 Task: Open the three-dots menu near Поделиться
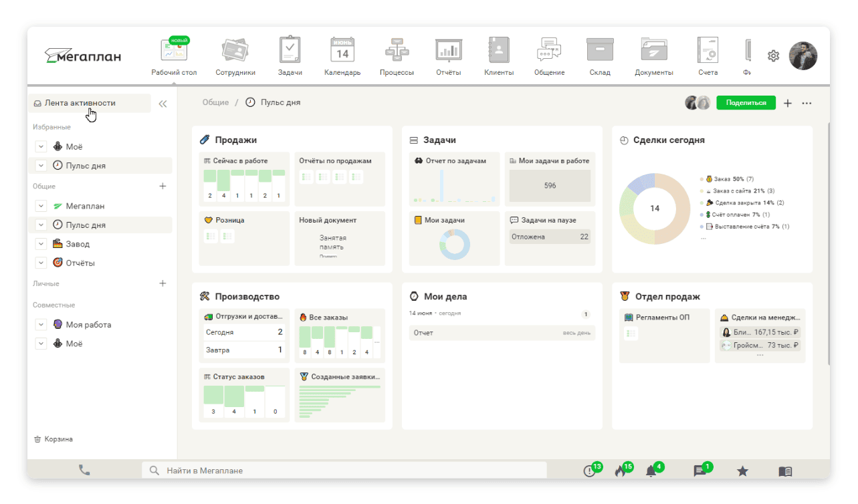(x=807, y=104)
